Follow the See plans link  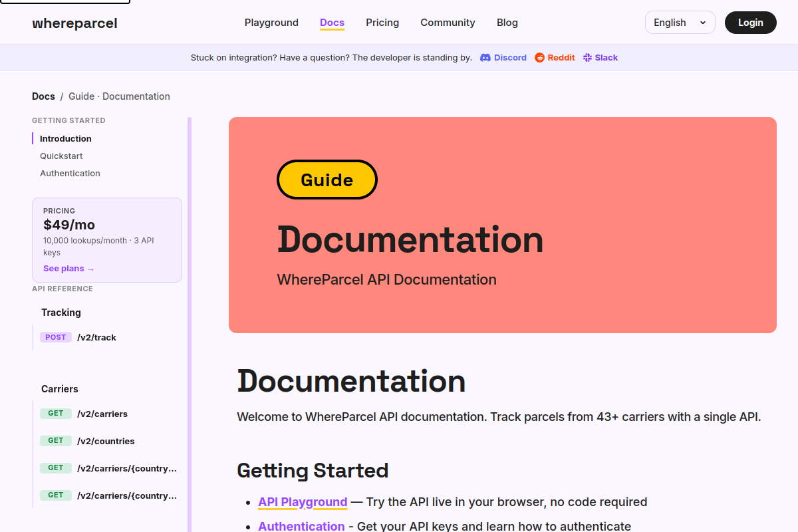click(x=69, y=269)
